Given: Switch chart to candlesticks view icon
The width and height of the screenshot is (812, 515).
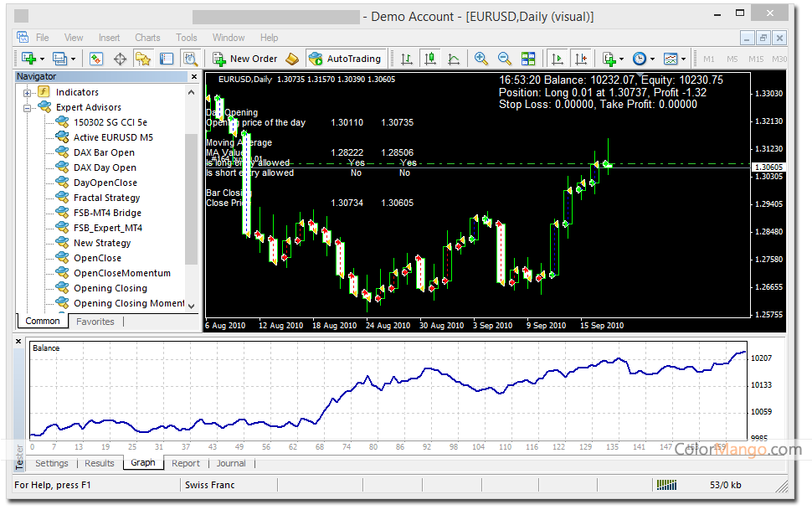Looking at the screenshot, I should [429, 59].
